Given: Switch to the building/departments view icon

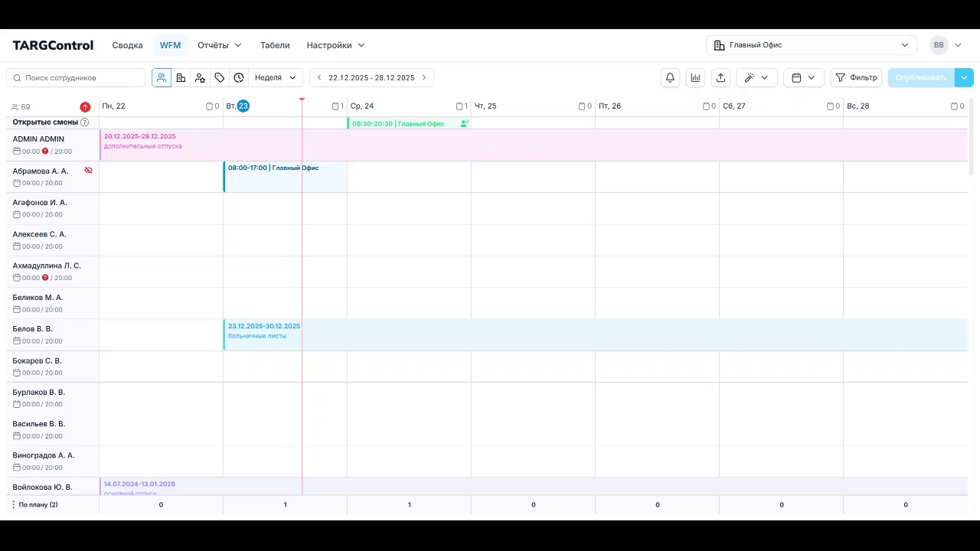Looking at the screenshot, I should [x=181, y=77].
